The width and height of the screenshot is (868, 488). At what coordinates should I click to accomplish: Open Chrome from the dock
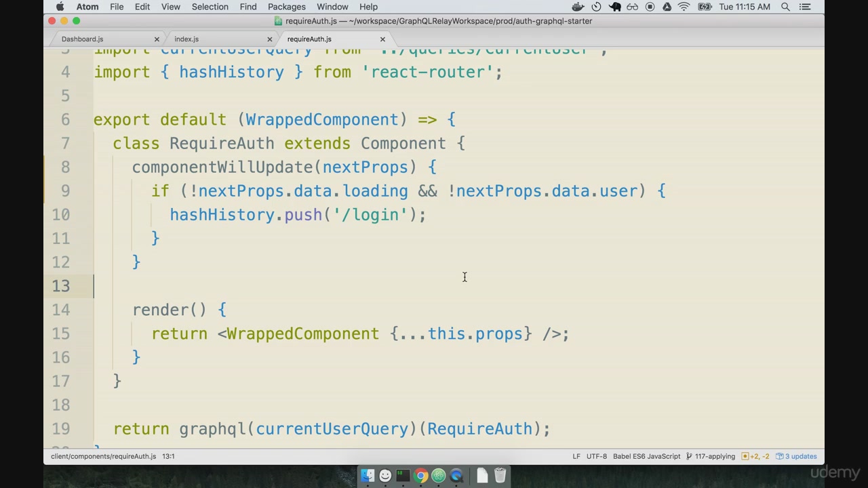click(420, 476)
